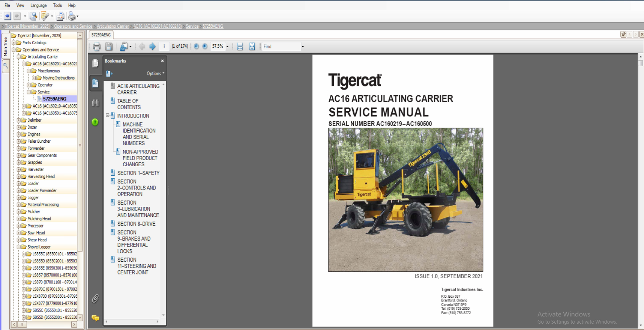Viewport: 644px width, 330px height.
Task: Click the fit-width scrolling mode icon
Action: pyautogui.click(x=240, y=47)
